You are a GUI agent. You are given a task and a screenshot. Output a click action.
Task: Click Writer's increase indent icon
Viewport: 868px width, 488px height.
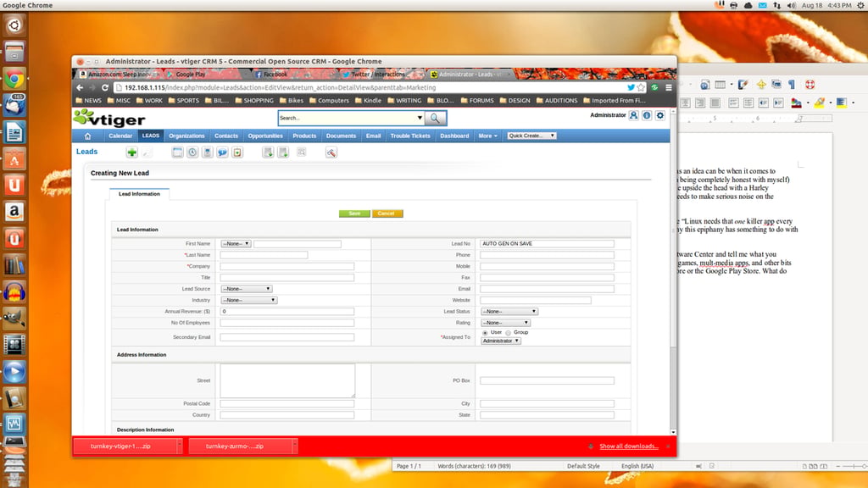778,103
